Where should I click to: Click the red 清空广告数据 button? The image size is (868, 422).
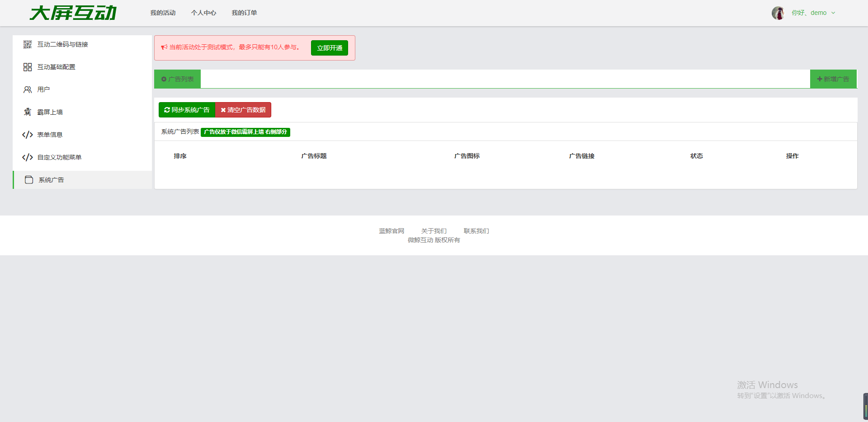[x=243, y=110]
